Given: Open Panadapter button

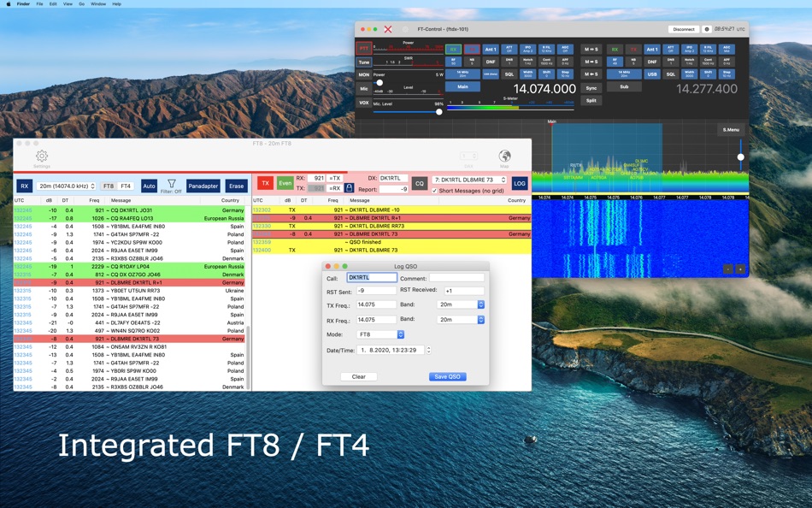Looking at the screenshot, I should pyautogui.click(x=203, y=186).
